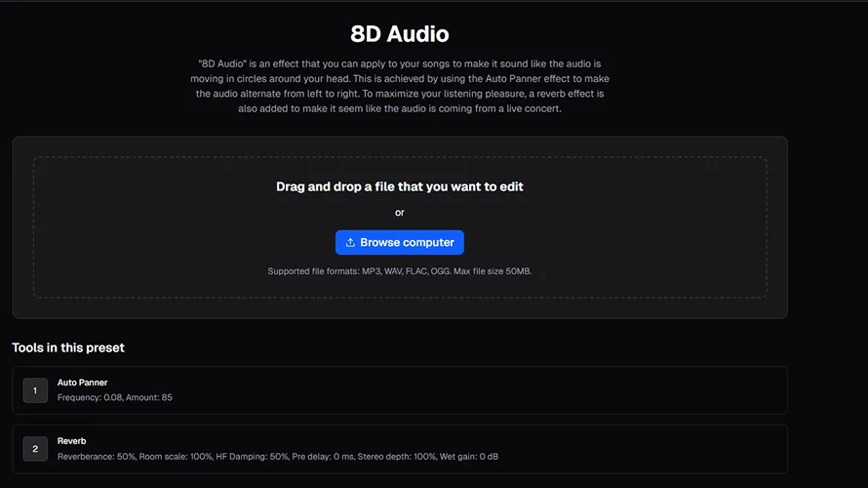Click the number 2 badge beside Reverb

(35, 449)
